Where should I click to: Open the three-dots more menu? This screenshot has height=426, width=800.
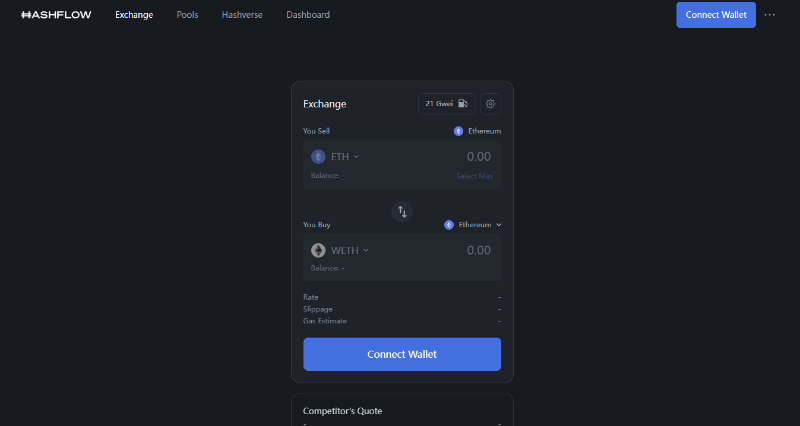770,15
